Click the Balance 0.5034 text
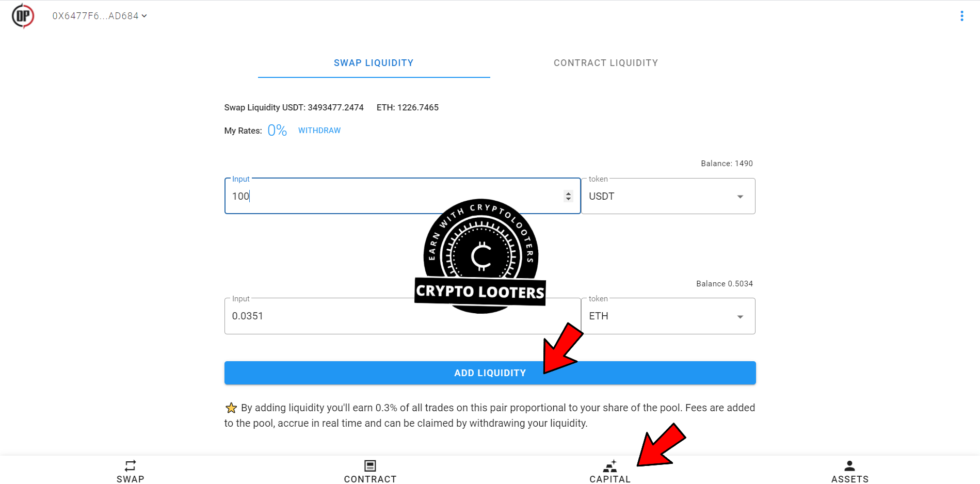Screen dimensions: 980x484 coord(724,284)
